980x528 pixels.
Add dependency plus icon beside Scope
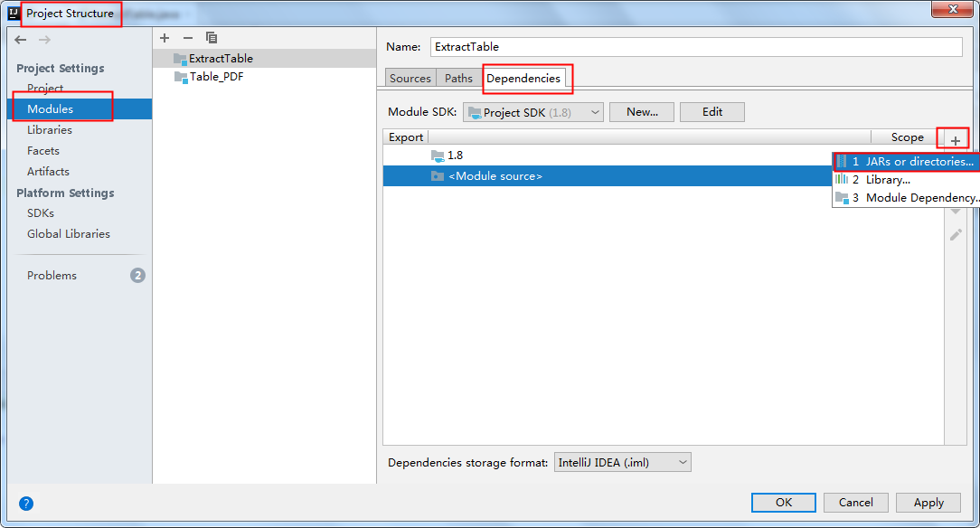955,141
